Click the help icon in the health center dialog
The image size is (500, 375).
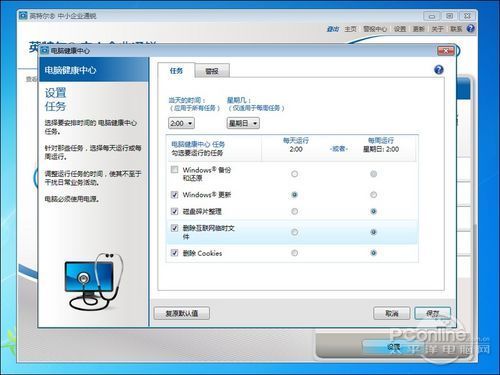coord(439,70)
